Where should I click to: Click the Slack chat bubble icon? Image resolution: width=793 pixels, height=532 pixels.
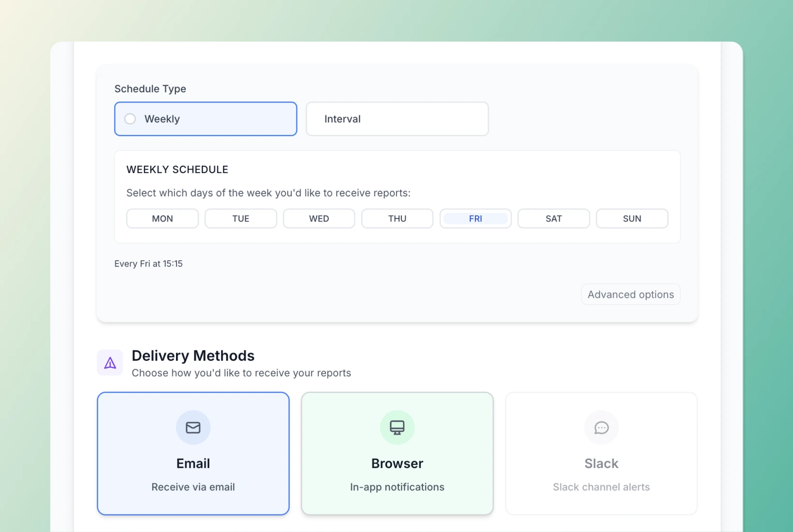[601, 428]
